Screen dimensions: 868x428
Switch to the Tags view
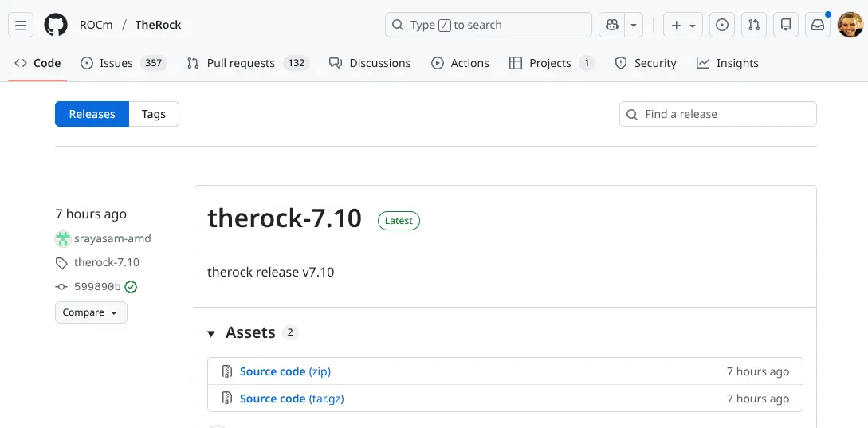[154, 114]
